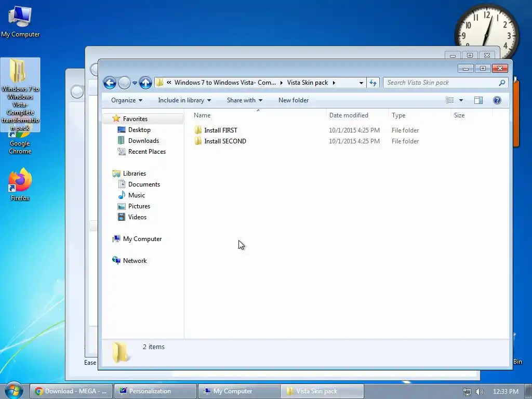Viewport: 532px width, 399px height.
Task: Show hidden path overflow chevron in address bar
Action: tap(169, 83)
